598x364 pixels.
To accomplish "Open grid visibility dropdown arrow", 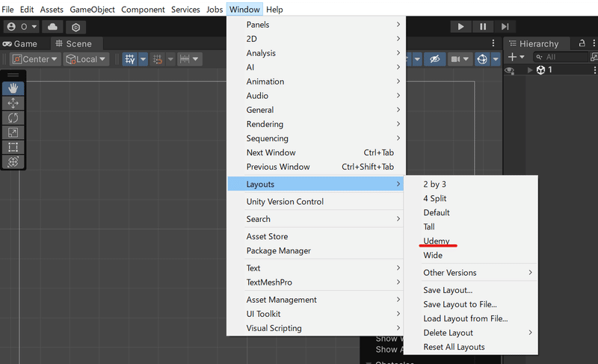I will click(143, 59).
